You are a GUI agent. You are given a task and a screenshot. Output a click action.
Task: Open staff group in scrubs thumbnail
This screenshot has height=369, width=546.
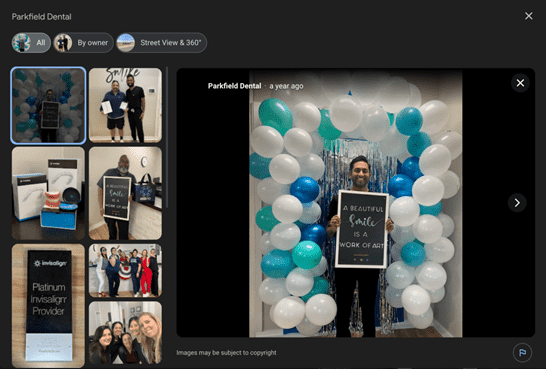pos(125,270)
